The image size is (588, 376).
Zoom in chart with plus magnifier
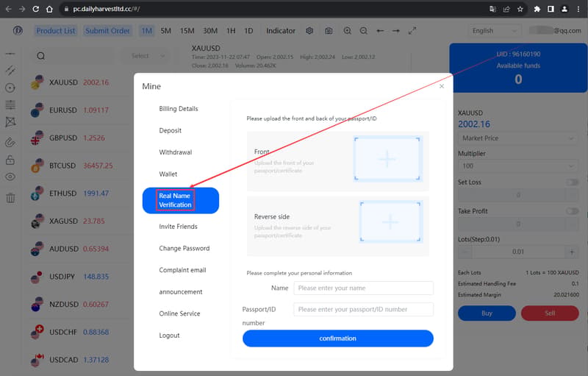coord(348,31)
